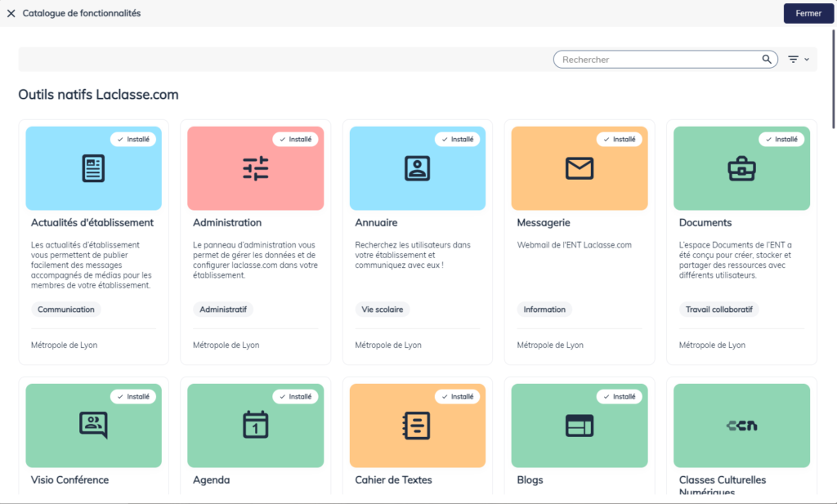This screenshot has width=837, height=504.
Task: Click the Fermer button
Action: (808, 13)
